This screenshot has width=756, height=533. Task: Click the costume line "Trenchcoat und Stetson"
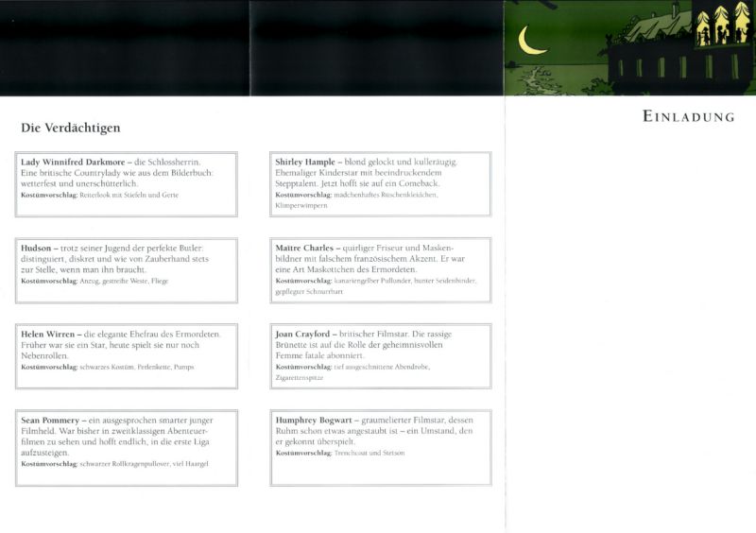[369, 453]
